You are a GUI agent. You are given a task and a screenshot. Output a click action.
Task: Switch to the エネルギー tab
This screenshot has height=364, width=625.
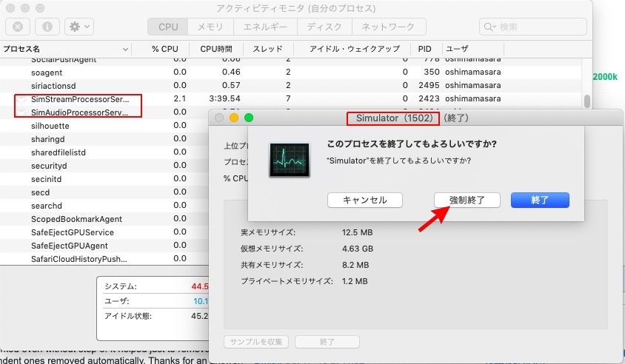coord(265,27)
